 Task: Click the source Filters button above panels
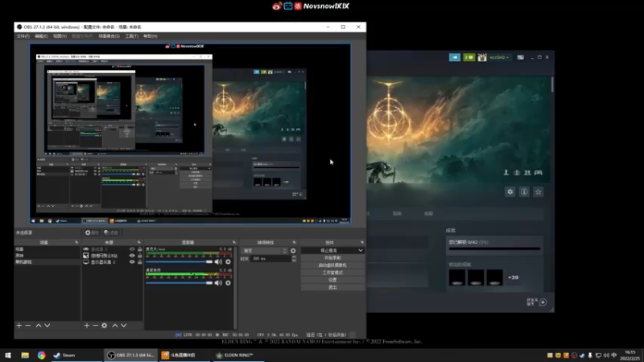coord(111,232)
